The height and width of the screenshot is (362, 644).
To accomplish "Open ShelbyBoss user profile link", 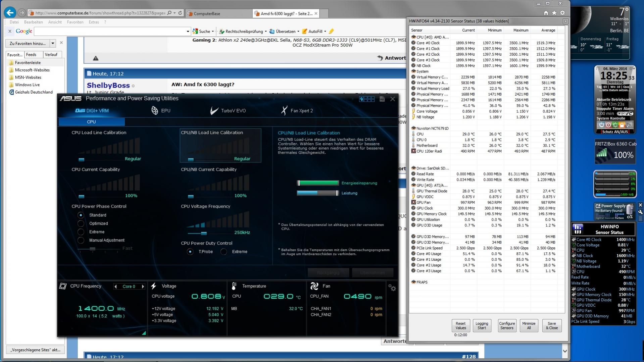I will [x=108, y=85].
